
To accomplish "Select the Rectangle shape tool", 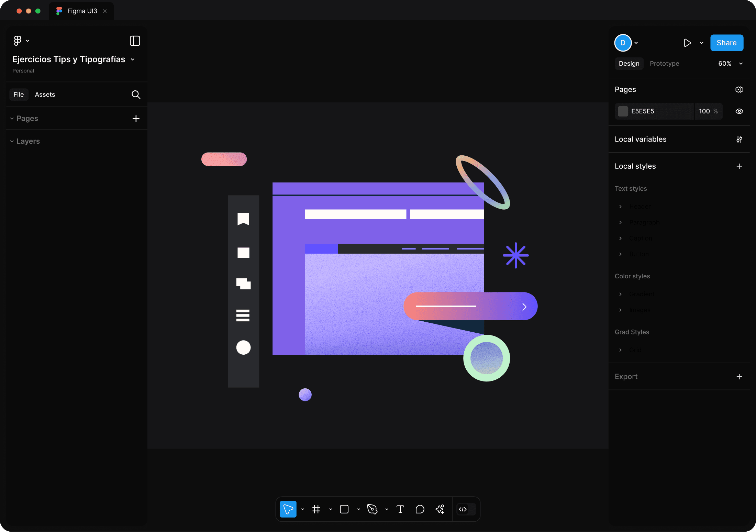I will click(x=344, y=509).
